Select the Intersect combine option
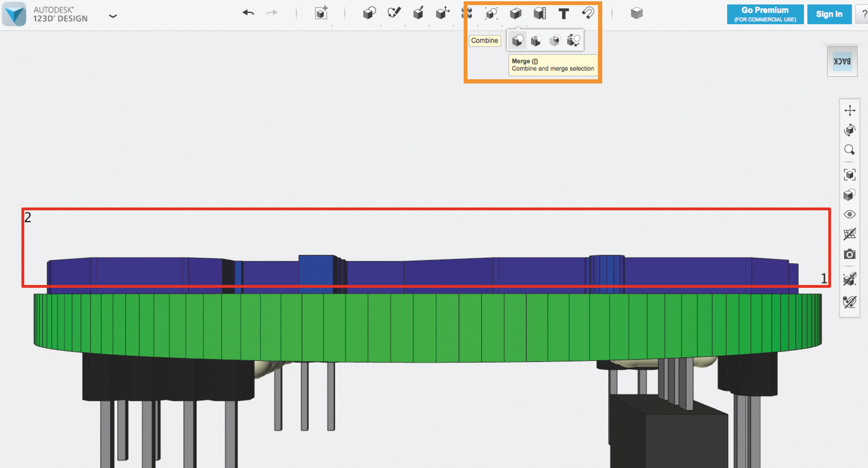This screenshot has width=868, height=468. (554, 41)
